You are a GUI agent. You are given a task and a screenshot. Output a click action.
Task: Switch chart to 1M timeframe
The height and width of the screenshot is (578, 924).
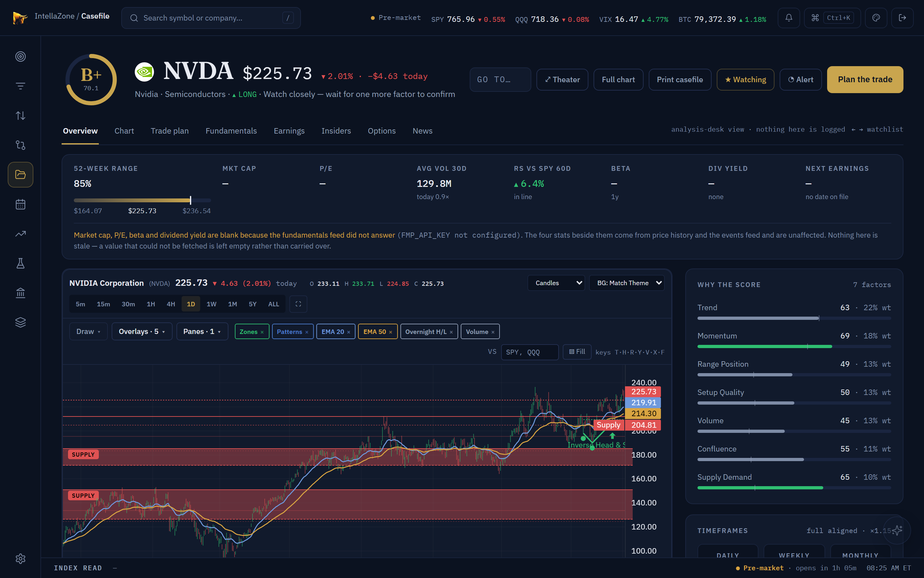click(x=233, y=304)
